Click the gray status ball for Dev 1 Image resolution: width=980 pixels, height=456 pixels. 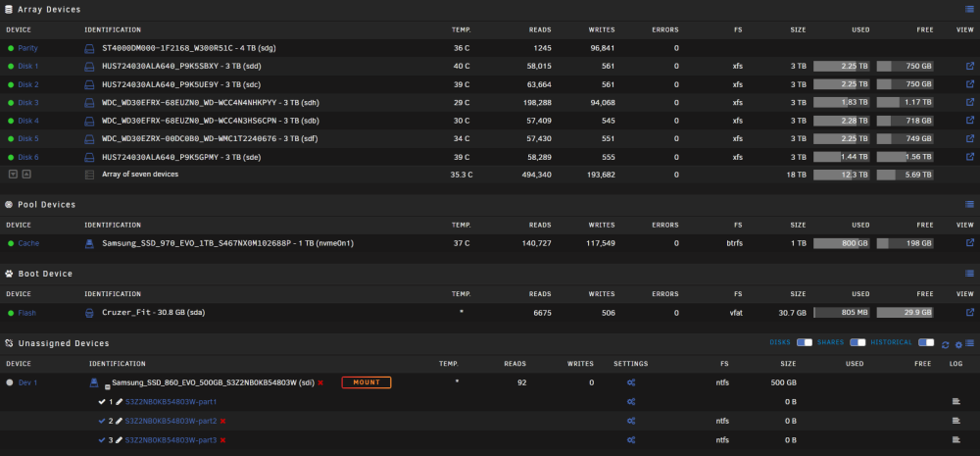(x=10, y=382)
